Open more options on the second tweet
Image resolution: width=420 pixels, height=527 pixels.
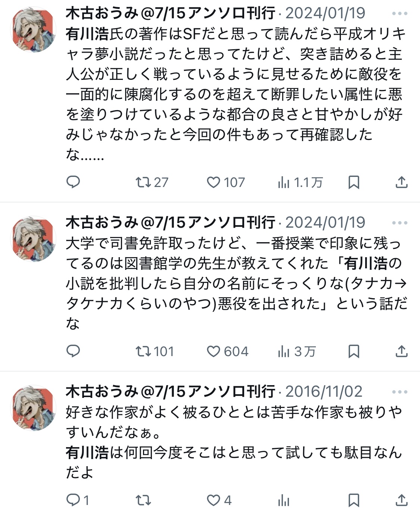point(400,223)
